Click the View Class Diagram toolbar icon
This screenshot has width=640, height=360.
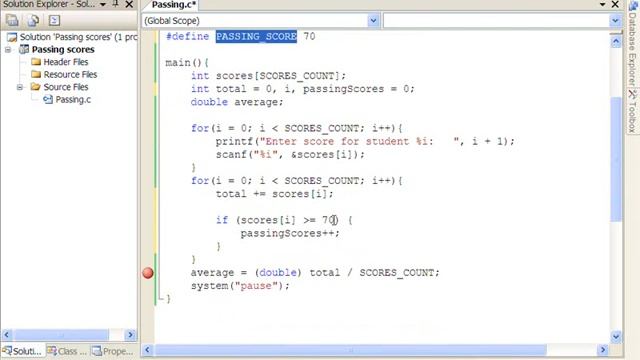tap(54, 20)
